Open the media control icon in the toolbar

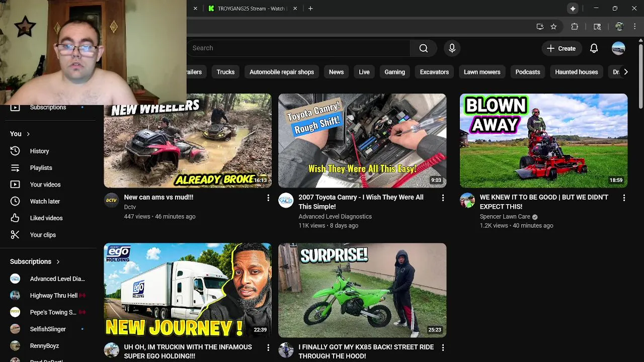click(597, 27)
